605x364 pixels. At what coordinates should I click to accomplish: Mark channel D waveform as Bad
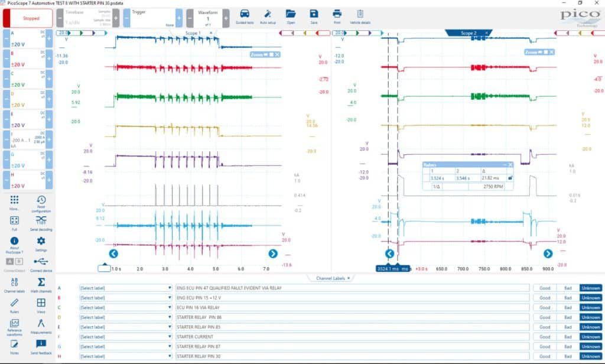tap(568, 317)
